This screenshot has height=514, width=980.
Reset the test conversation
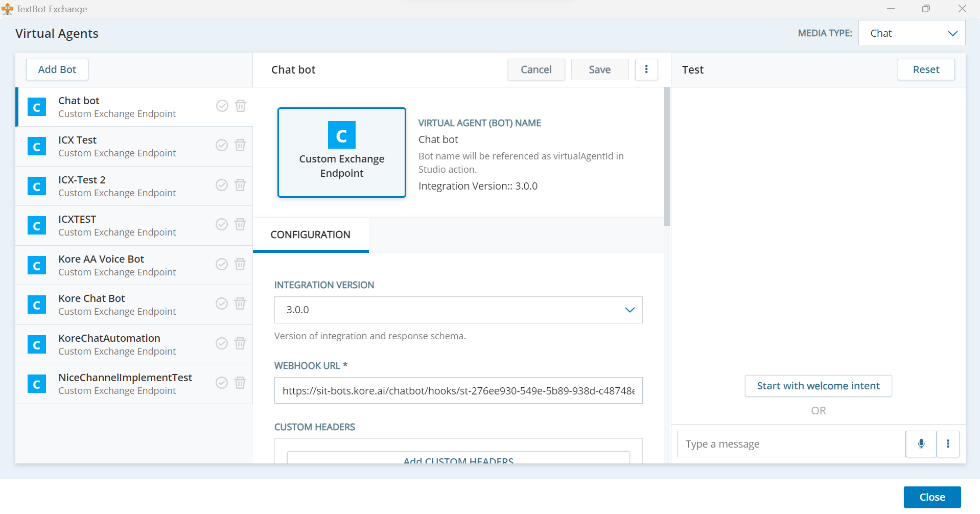pos(925,69)
